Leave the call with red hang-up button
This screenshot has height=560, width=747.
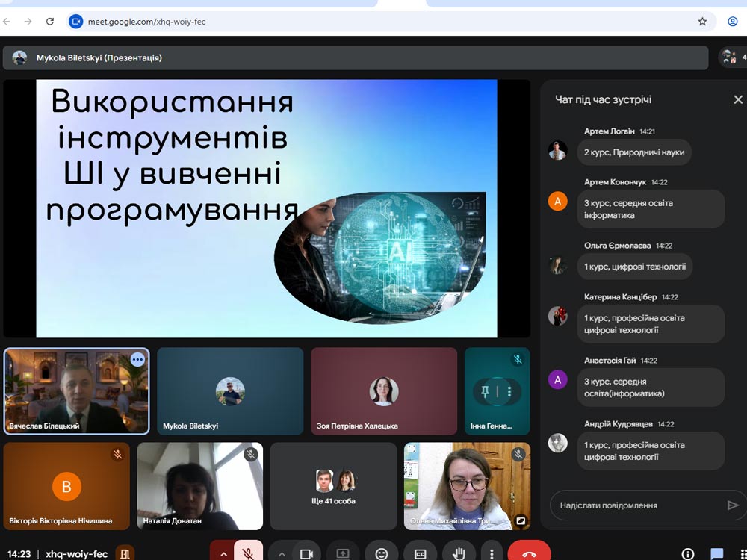(529, 553)
